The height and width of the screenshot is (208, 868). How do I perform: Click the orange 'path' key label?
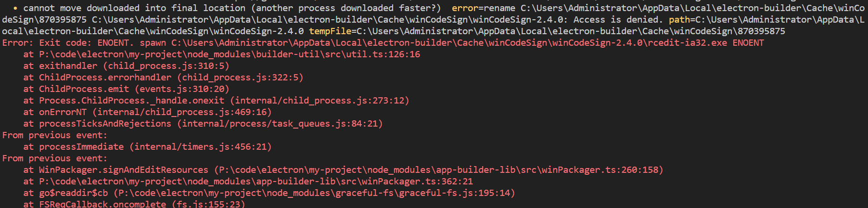tap(679, 20)
